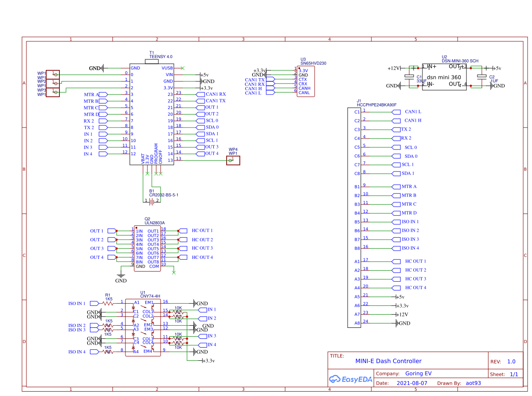Select the R1 1K5 resistor symbol
532x396 pixels.
coord(108,303)
